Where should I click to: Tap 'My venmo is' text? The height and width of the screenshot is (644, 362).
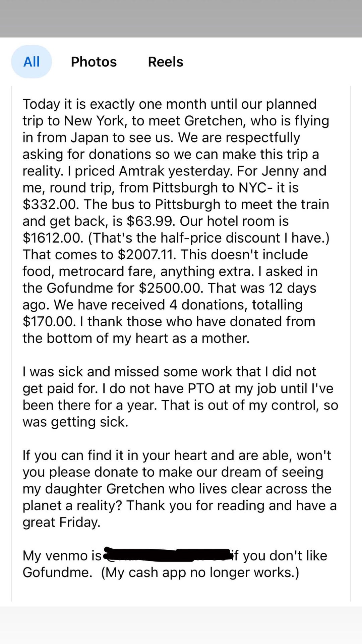pos(62,556)
